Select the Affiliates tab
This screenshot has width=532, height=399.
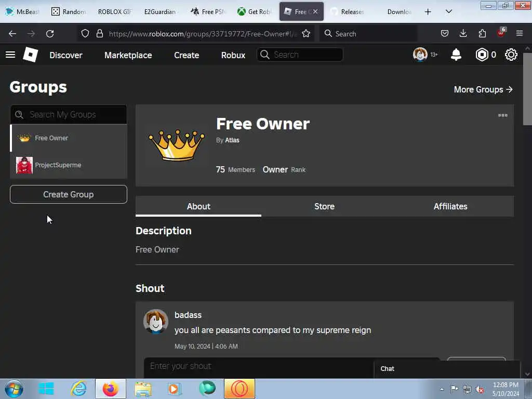click(450, 206)
